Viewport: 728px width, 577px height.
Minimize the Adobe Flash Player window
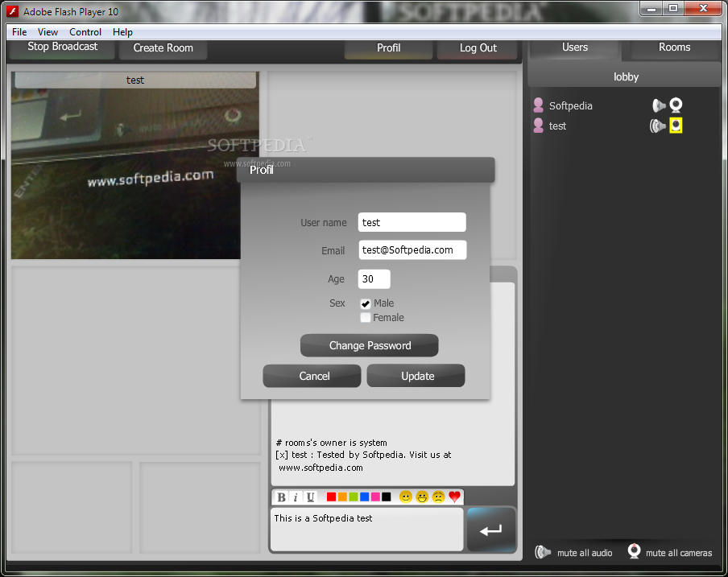[651, 9]
